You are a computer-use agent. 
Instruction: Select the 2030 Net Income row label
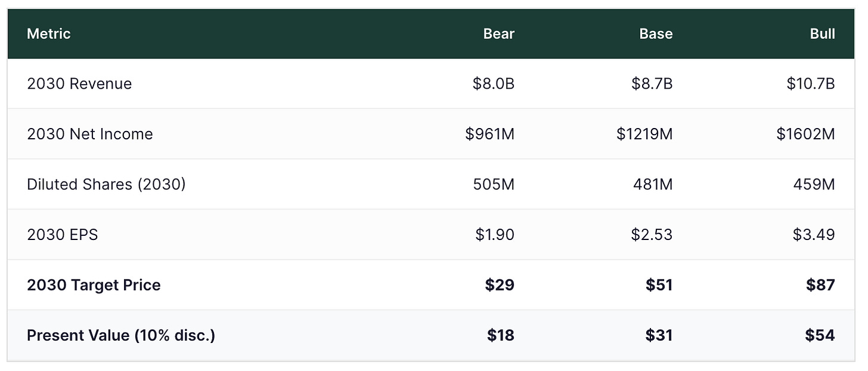(x=90, y=134)
